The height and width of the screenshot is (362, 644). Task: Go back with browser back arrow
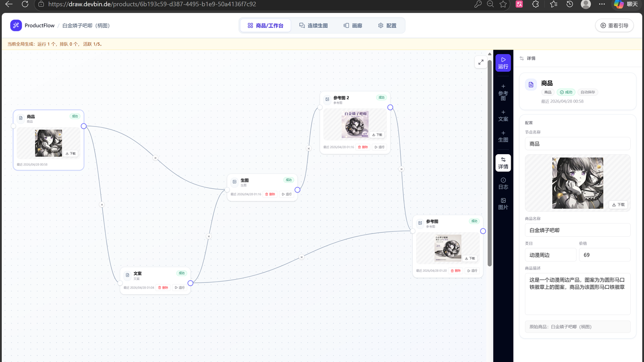[x=9, y=4]
